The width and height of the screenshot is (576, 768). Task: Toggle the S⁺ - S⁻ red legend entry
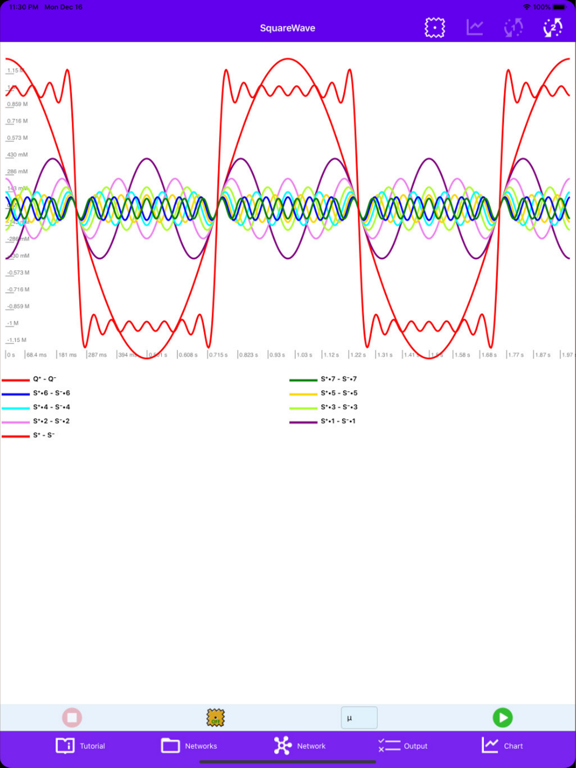tap(28, 435)
